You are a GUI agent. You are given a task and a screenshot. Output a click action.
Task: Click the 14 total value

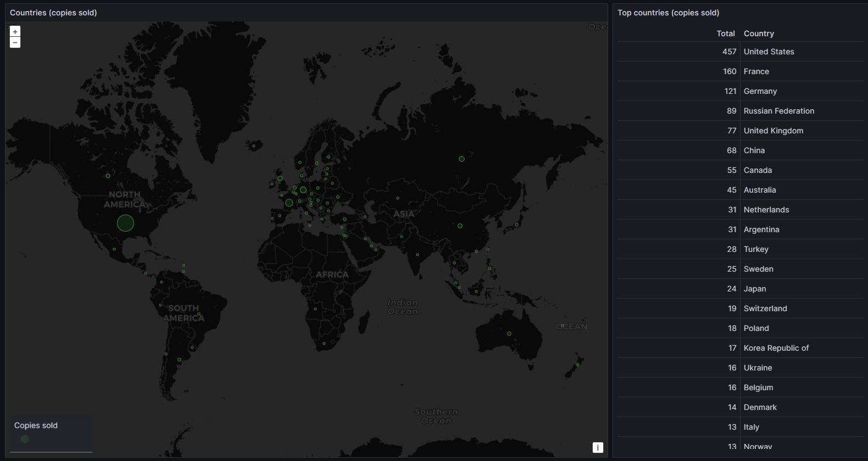pyautogui.click(x=732, y=407)
